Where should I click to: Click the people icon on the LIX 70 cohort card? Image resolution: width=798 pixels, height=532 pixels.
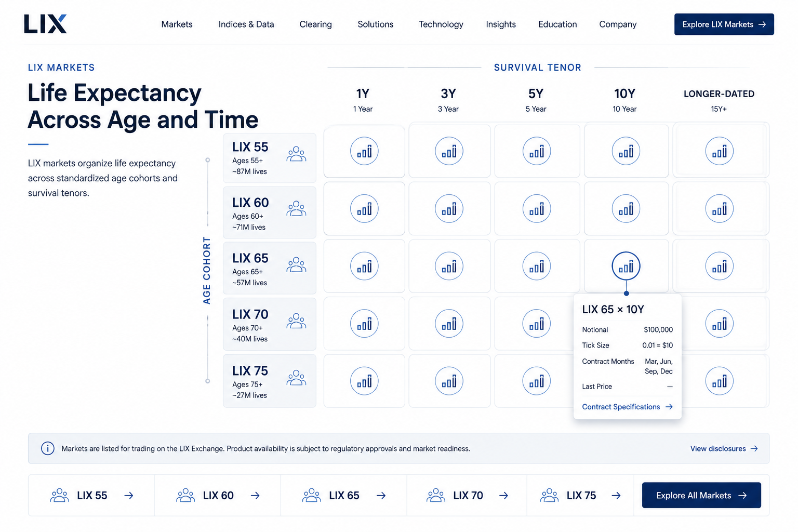coord(296,321)
